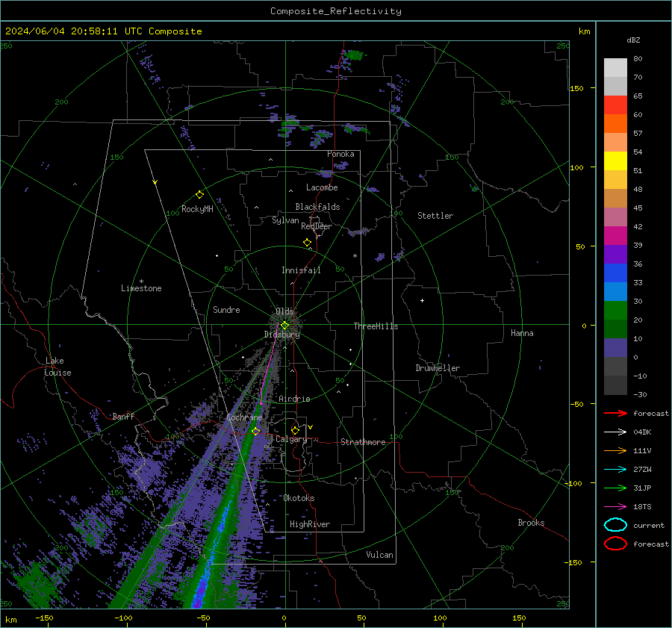Click the Blackfalds label

317,207
